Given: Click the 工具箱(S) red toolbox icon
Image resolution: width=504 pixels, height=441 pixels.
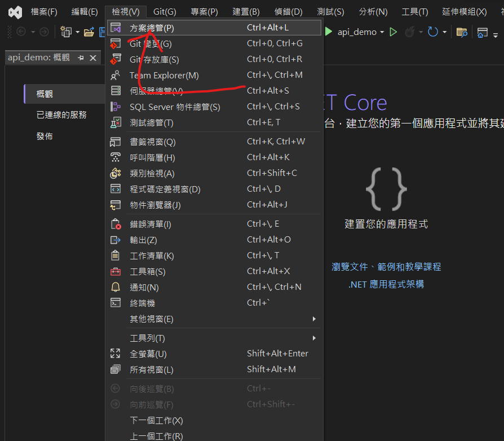Looking at the screenshot, I should 116,272.
